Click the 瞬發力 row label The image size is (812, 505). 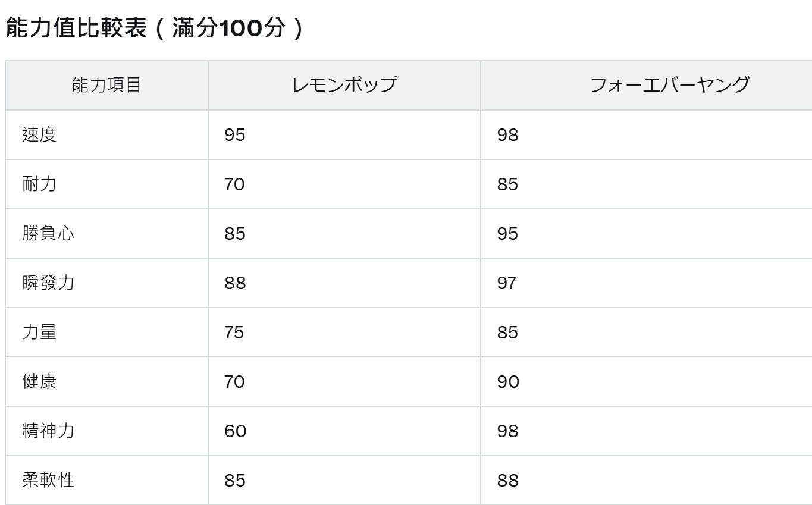click(x=48, y=283)
